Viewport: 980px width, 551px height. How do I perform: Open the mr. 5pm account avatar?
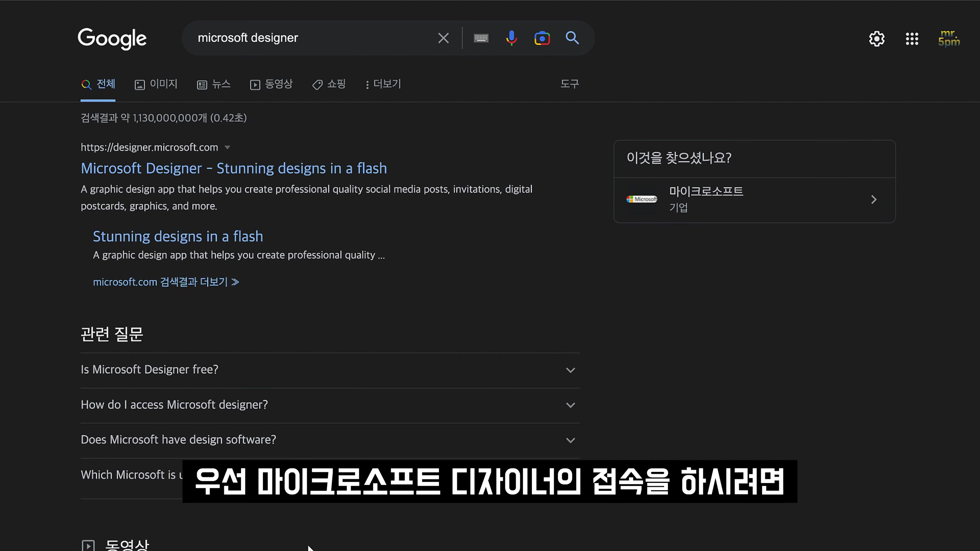point(949,38)
